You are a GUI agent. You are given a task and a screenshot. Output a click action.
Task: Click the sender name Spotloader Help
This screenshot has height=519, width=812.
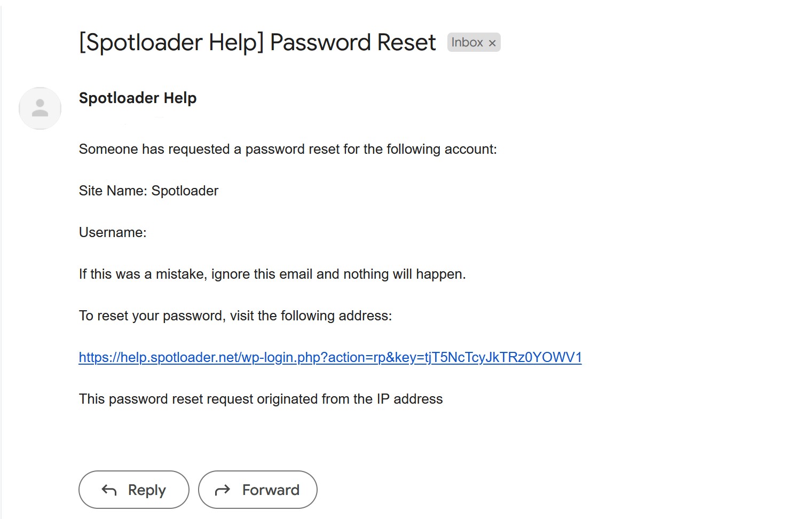(137, 98)
